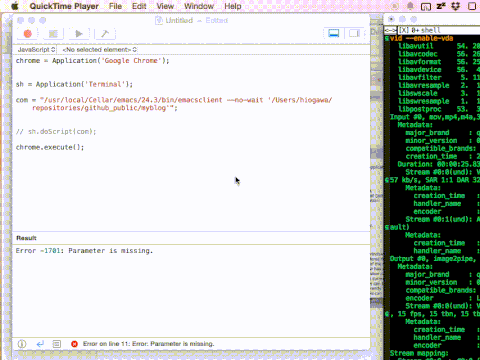Open the Help menu

click(x=233, y=6)
